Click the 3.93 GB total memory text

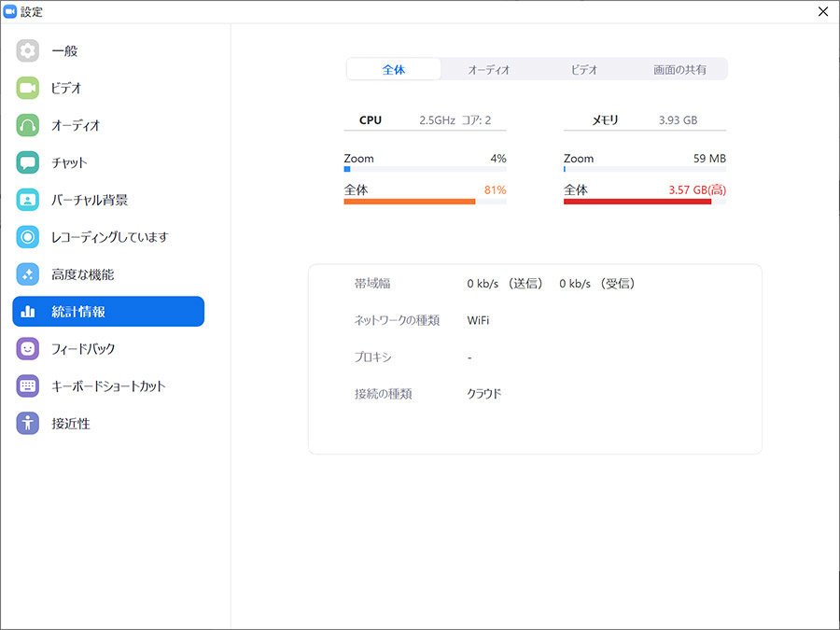click(x=678, y=120)
